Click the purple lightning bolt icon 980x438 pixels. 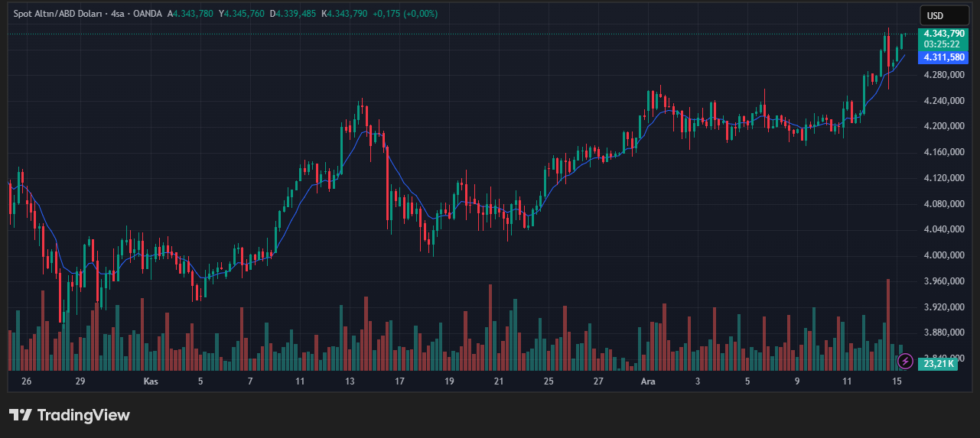905,361
